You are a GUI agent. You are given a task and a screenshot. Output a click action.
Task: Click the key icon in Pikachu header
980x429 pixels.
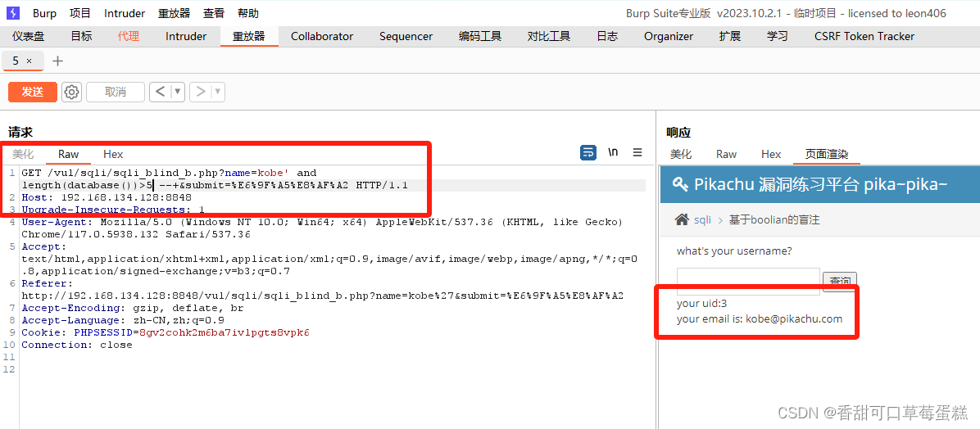pyautogui.click(x=679, y=184)
